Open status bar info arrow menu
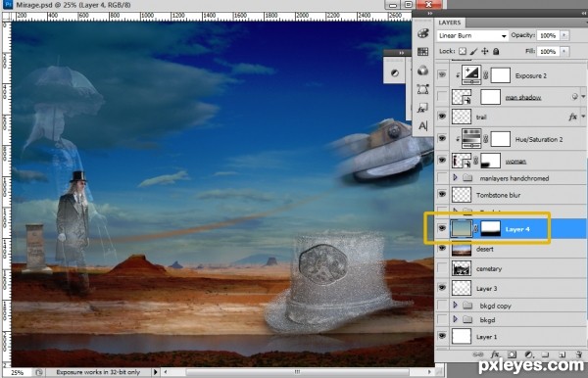Screen dimensions: 588x378 pos(155,372)
